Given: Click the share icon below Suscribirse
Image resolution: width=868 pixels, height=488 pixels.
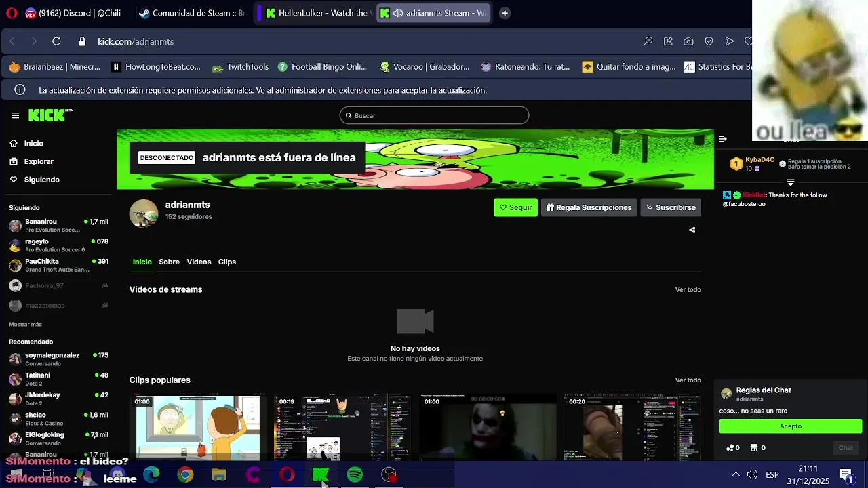Looking at the screenshot, I should [x=692, y=230].
